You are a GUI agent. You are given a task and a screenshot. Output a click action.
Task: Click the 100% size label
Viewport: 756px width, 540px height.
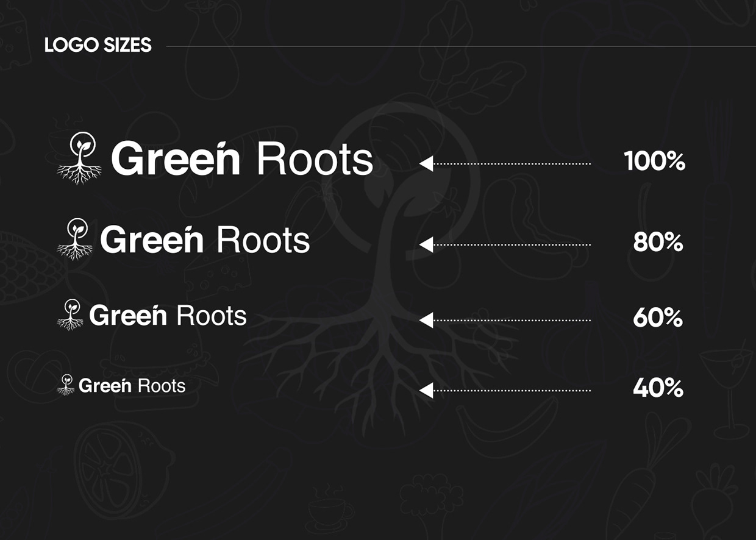click(655, 162)
